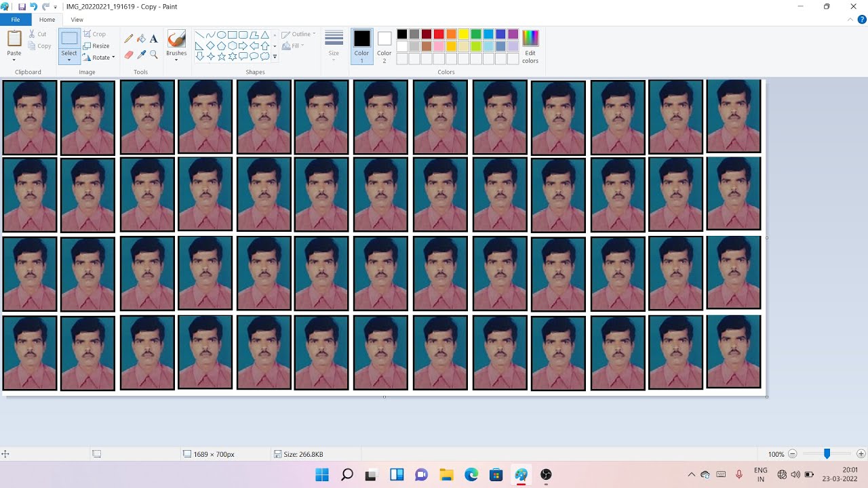Click file size 266.8KB in status bar

298,454
